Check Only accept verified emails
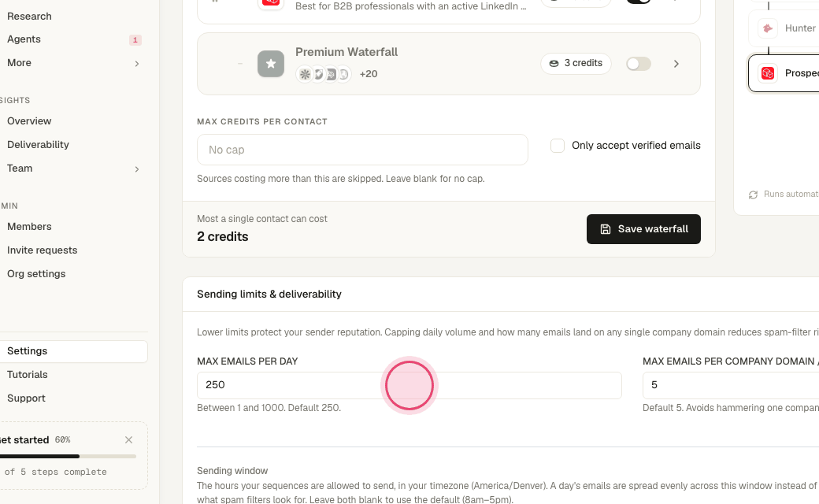This screenshot has height=504, width=819. pyautogui.click(x=558, y=146)
